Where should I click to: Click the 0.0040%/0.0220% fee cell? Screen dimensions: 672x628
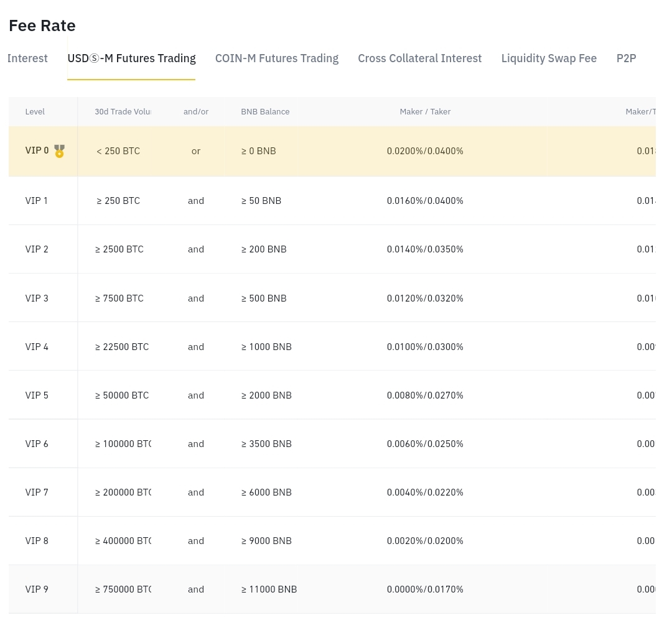pyautogui.click(x=425, y=492)
